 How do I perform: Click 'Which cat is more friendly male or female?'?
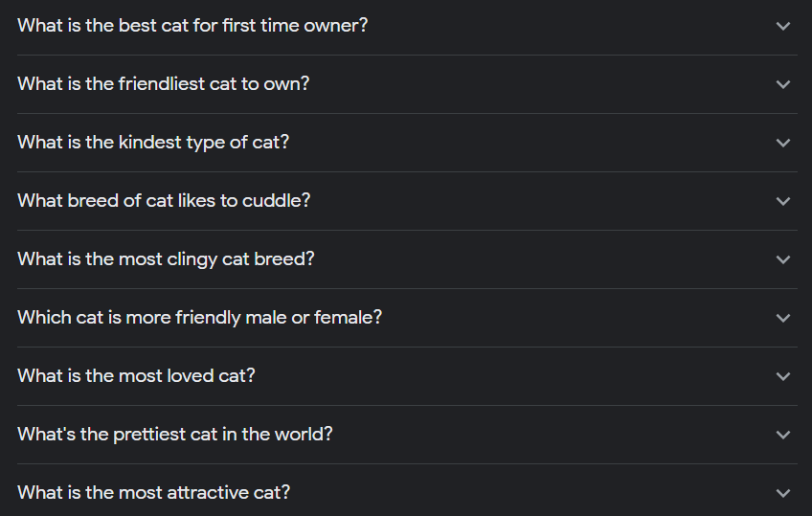point(199,318)
